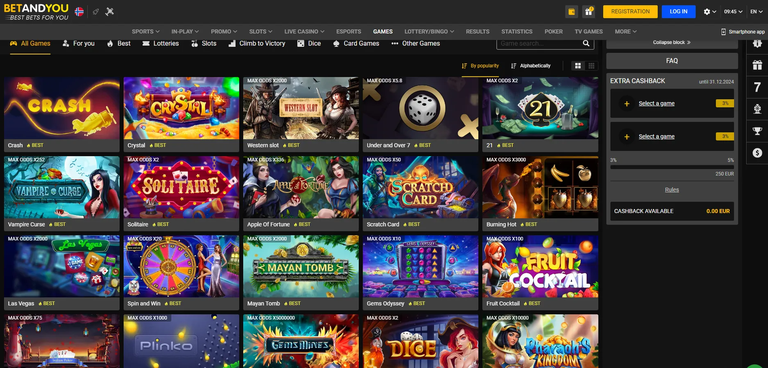Open the STATISTICS nav item
The height and width of the screenshot is (368, 768).
coord(517,31)
